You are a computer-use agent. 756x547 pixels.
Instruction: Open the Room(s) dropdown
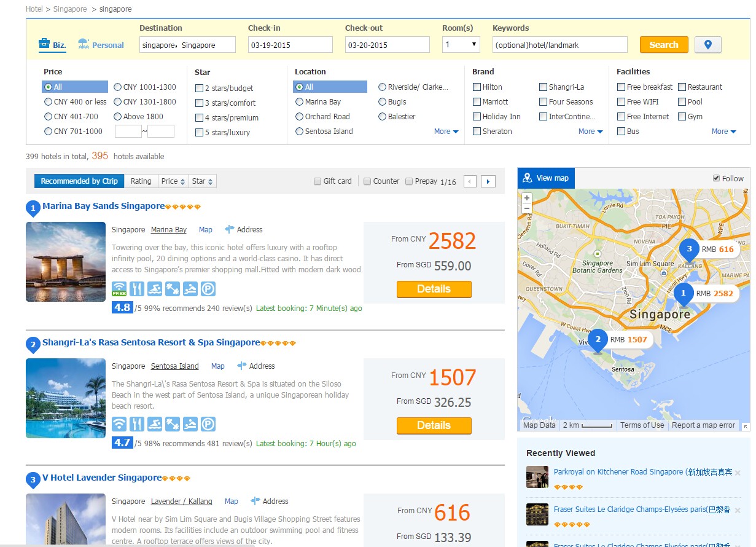461,44
